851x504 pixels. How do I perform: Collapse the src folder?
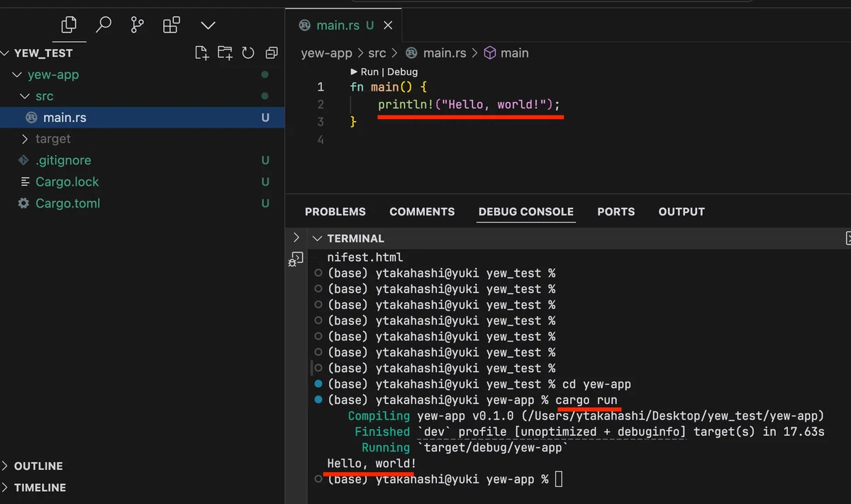45,96
